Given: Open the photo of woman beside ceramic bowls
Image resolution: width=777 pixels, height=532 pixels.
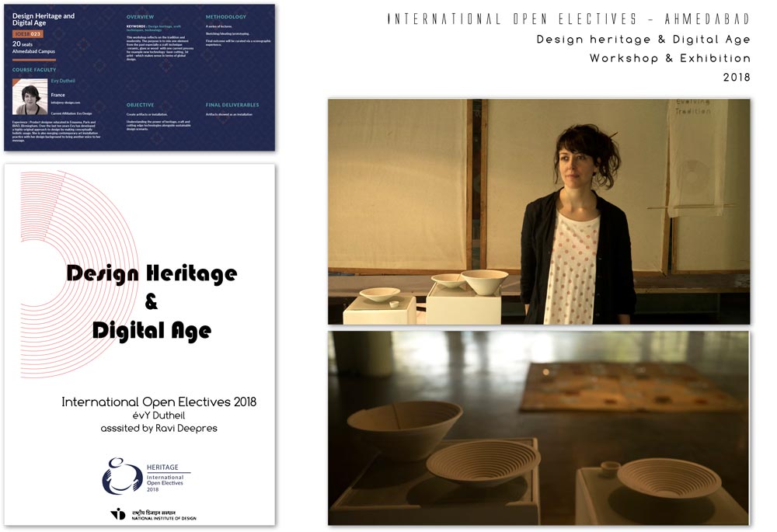Looking at the screenshot, I should [538, 210].
